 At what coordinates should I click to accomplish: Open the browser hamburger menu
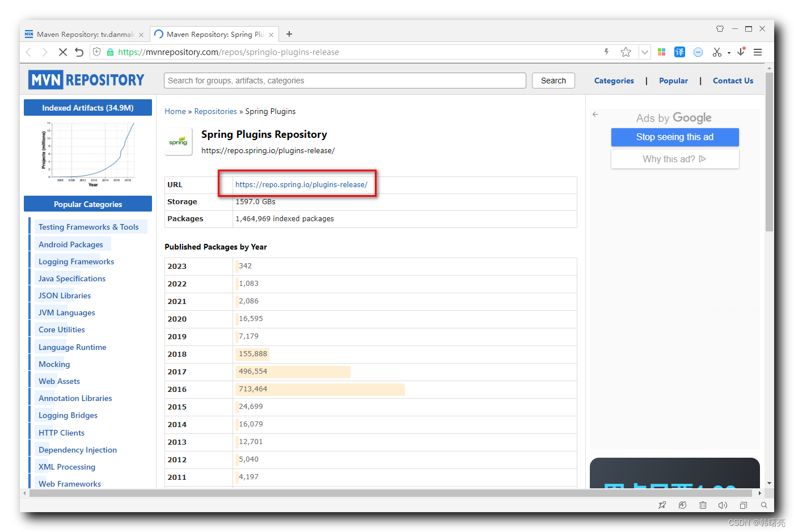[x=758, y=52]
